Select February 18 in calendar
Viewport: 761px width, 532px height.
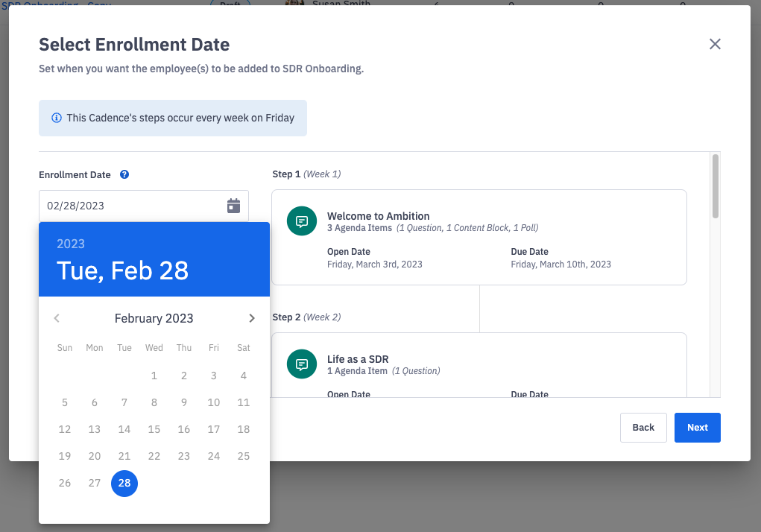244,430
